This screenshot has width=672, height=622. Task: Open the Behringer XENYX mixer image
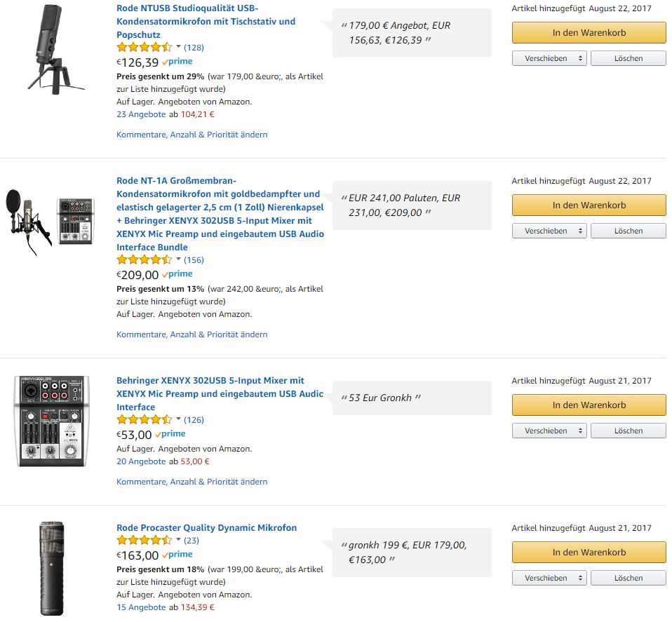(x=52, y=421)
